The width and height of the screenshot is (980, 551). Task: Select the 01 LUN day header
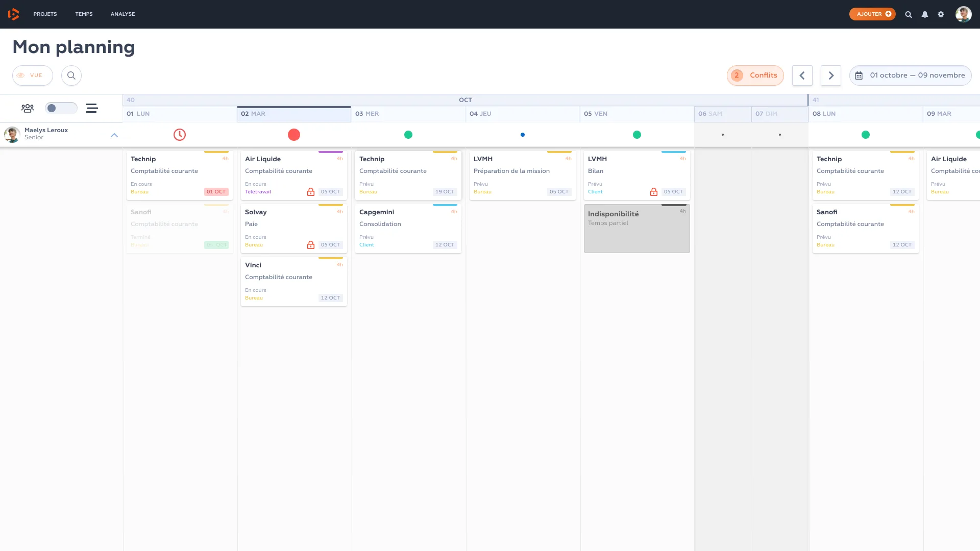(180, 114)
